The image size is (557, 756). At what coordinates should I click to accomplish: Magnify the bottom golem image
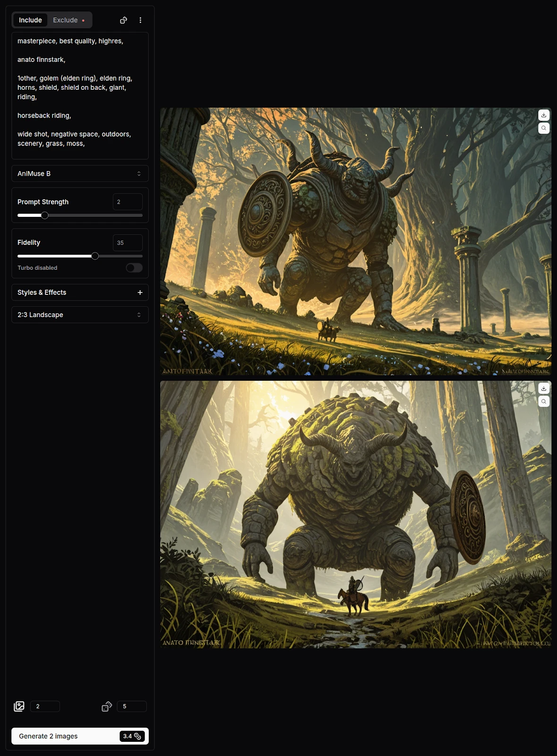tap(544, 402)
